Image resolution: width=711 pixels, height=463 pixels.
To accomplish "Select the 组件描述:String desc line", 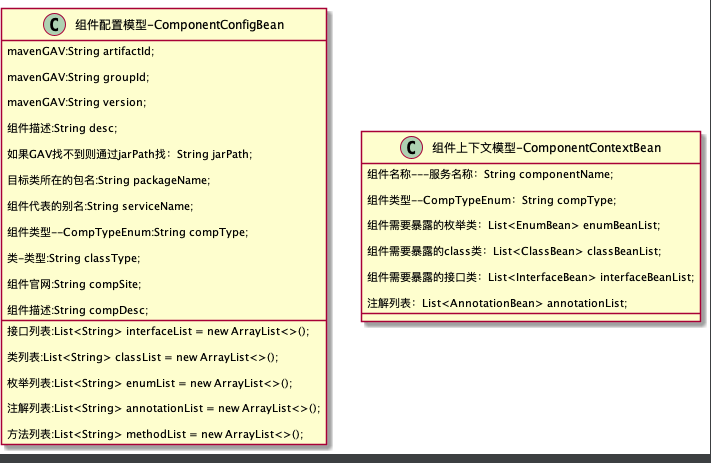I will [x=62, y=128].
